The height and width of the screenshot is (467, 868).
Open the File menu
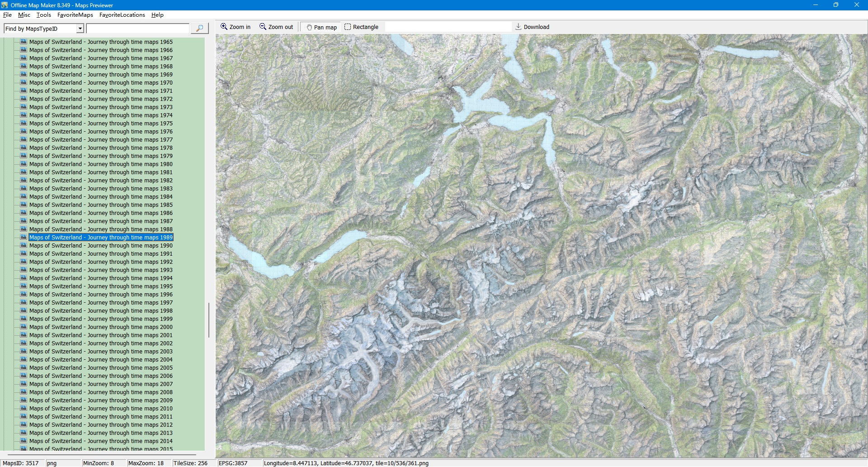[7, 15]
